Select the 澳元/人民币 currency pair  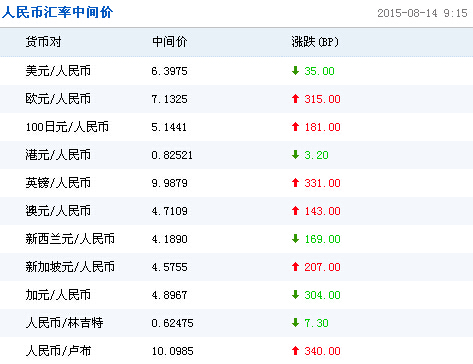tap(58, 211)
